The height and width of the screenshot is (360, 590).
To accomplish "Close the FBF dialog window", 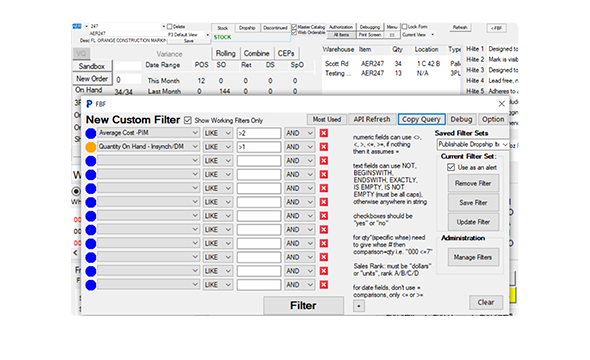I will click(502, 104).
